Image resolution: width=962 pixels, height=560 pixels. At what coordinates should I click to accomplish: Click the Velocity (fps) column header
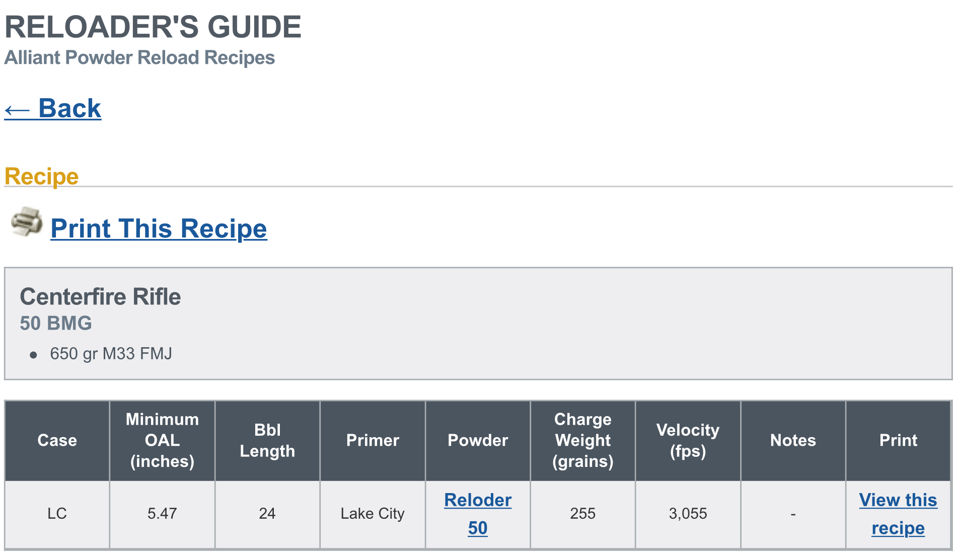point(688,440)
